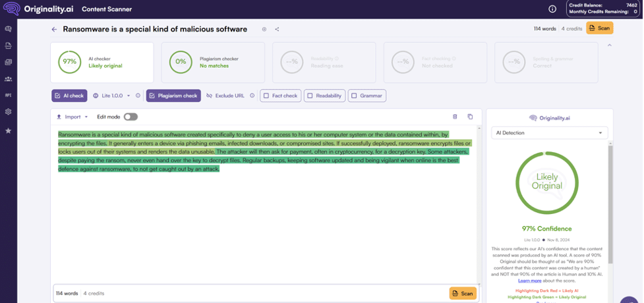Click the Originality.ai brain logo

[x=11, y=9]
